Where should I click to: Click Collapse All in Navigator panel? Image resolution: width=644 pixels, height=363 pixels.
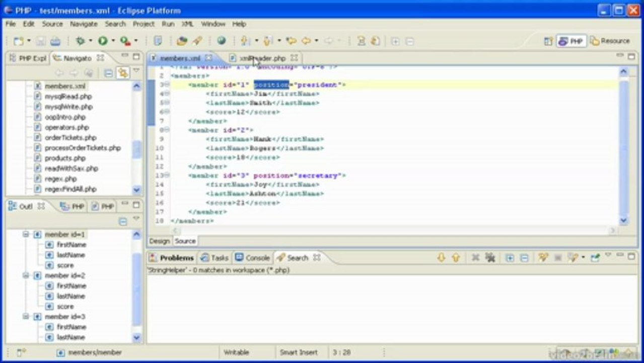(x=108, y=73)
